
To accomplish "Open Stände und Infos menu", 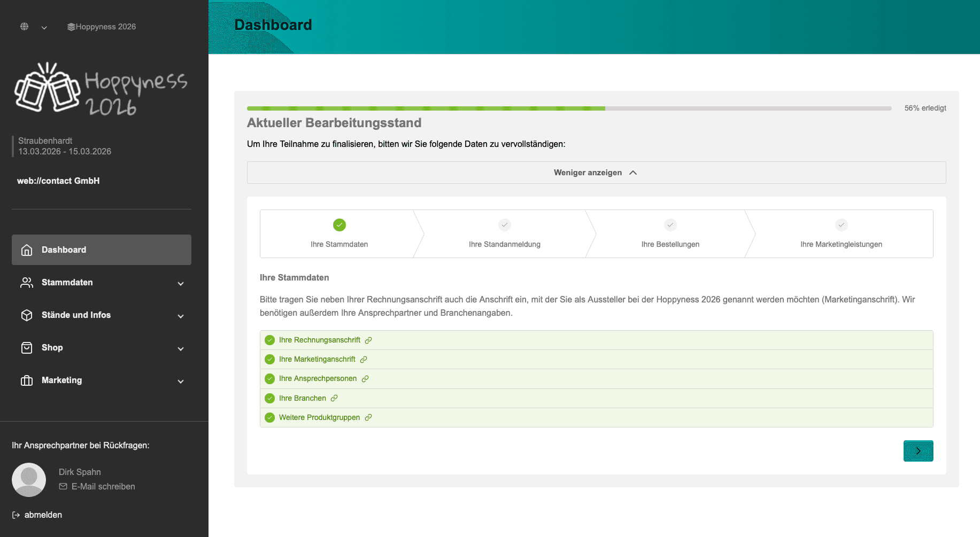I will point(102,315).
